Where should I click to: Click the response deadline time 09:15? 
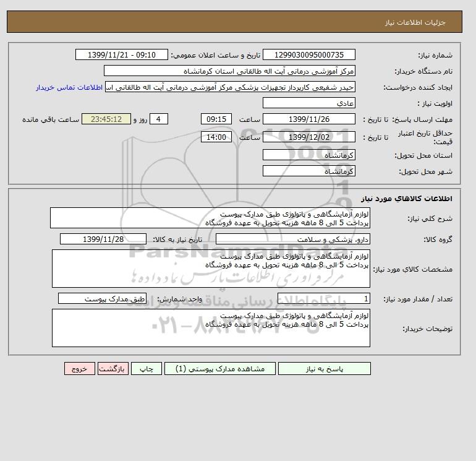point(216,119)
